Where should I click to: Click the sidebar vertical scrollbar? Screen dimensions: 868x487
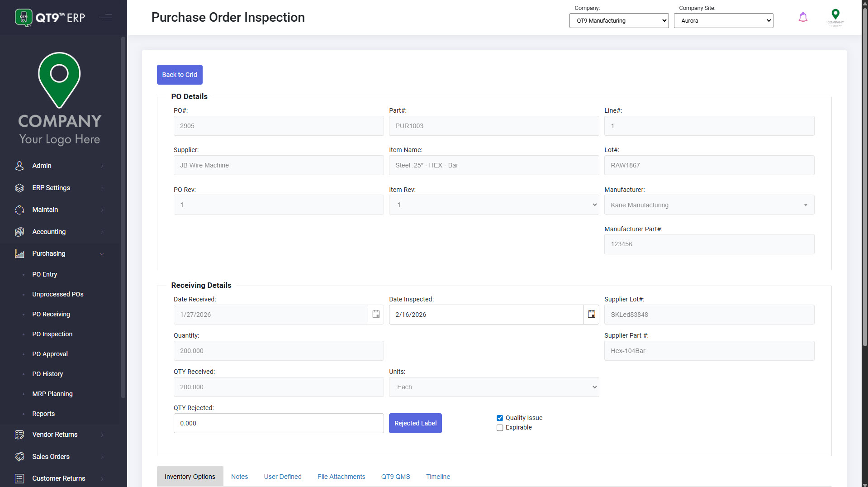pyautogui.click(x=123, y=217)
